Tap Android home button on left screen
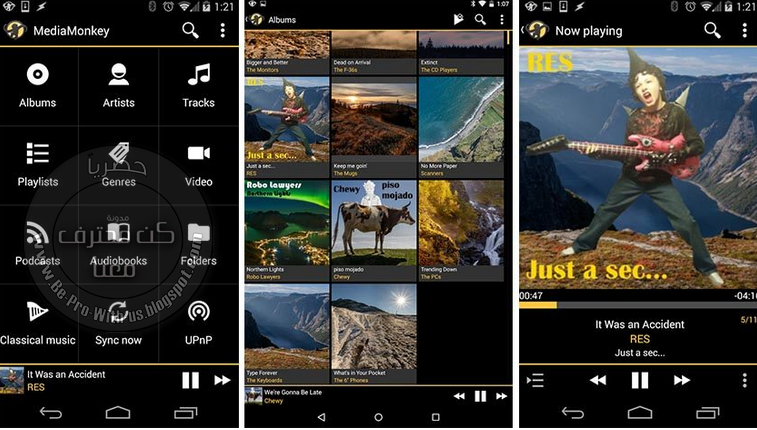 pyautogui.click(x=118, y=413)
